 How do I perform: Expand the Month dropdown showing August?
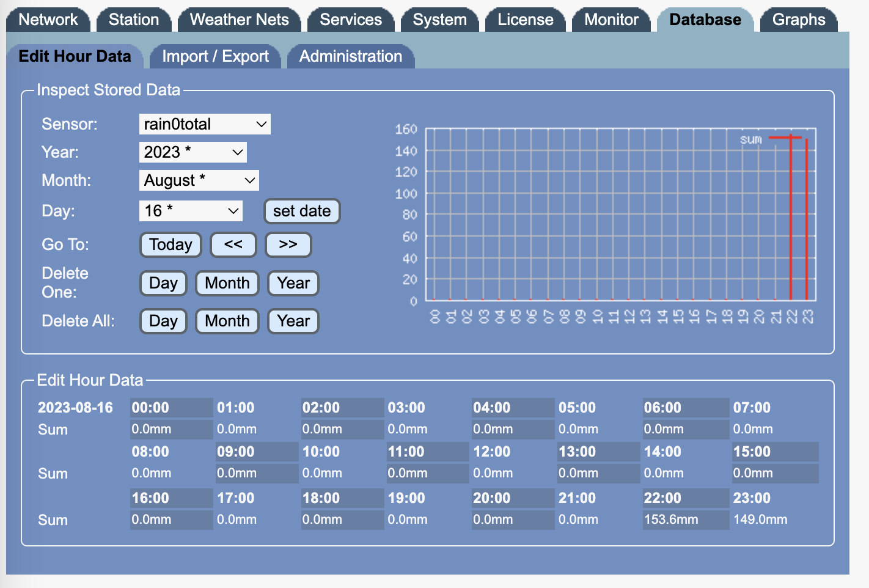[x=199, y=180]
